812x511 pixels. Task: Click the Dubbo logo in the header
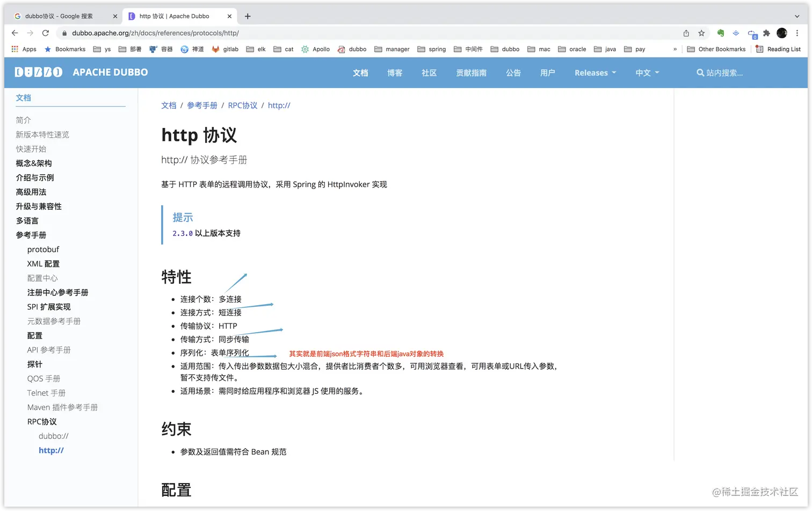tap(39, 72)
